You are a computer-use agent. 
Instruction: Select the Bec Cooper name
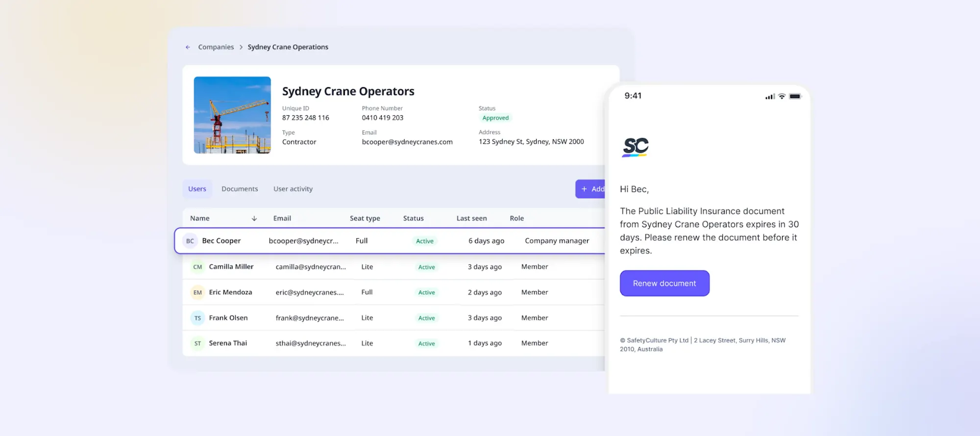pyautogui.click(x=221, y=241)
